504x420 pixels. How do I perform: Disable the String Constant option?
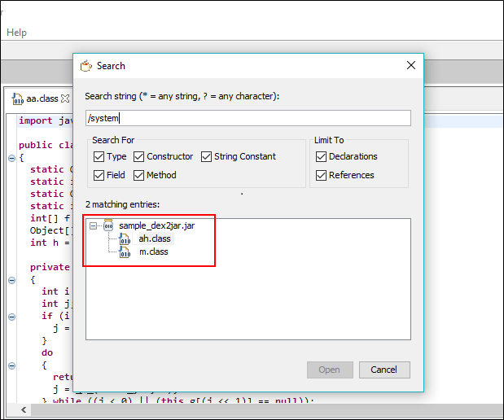tap(206, 156)
